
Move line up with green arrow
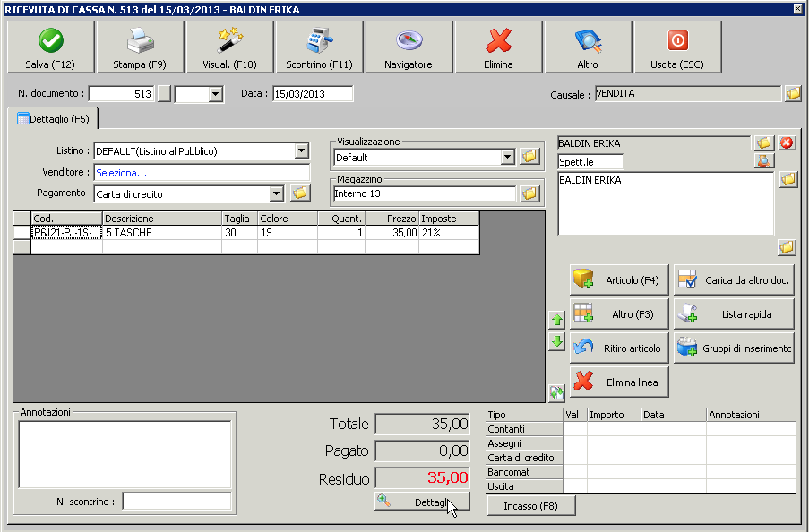556,320
